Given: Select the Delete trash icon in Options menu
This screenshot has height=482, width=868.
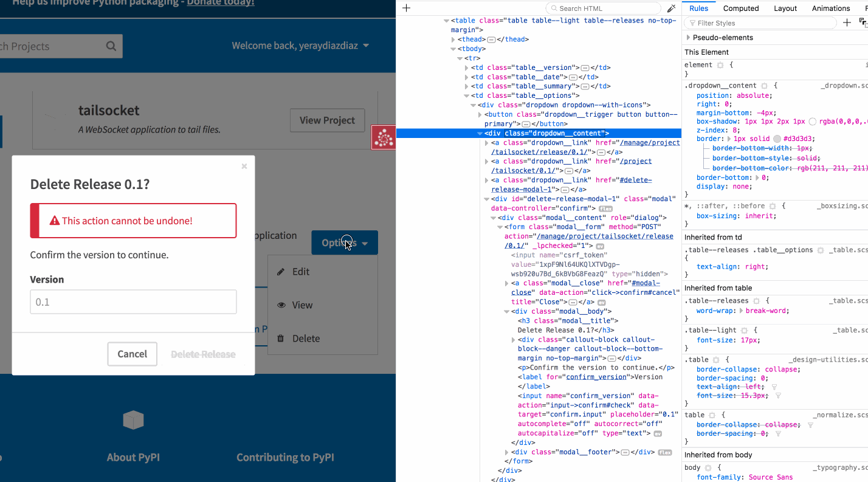Looking at the screenshot, I should click(x=279, y=339).
